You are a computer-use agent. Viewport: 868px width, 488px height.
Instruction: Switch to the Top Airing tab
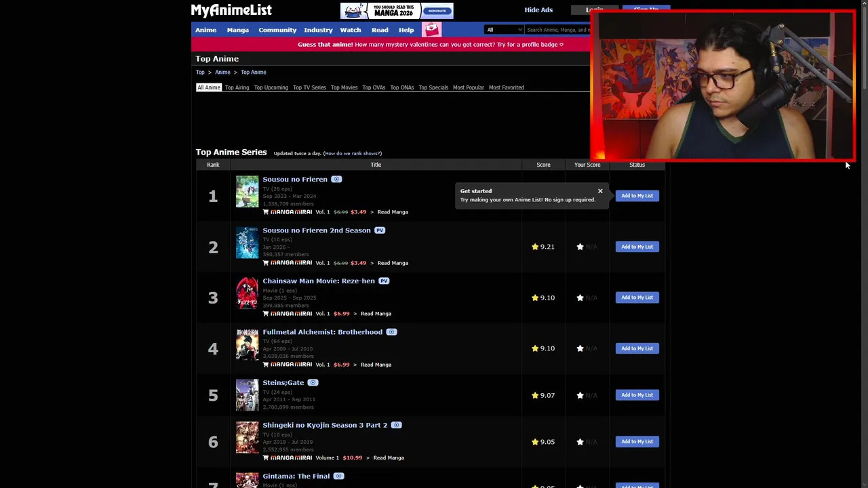[x=237, y=87]
